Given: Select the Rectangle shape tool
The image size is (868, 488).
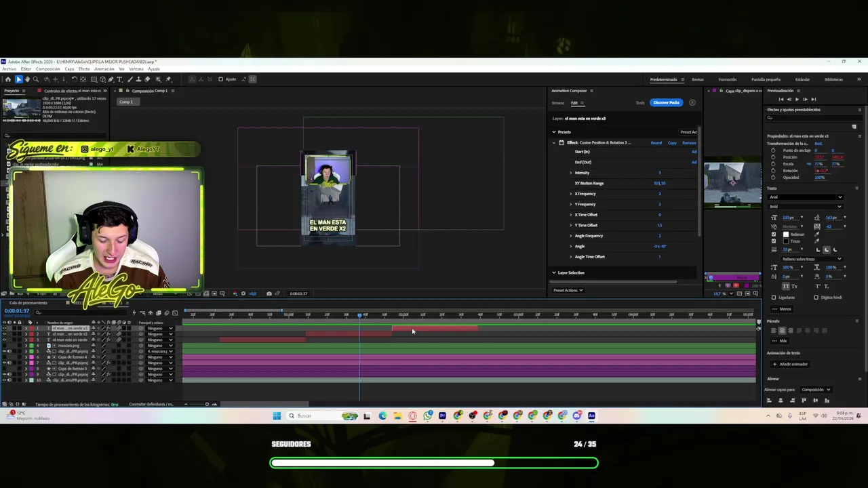Looking at the screenshot, I should (94, 79).
